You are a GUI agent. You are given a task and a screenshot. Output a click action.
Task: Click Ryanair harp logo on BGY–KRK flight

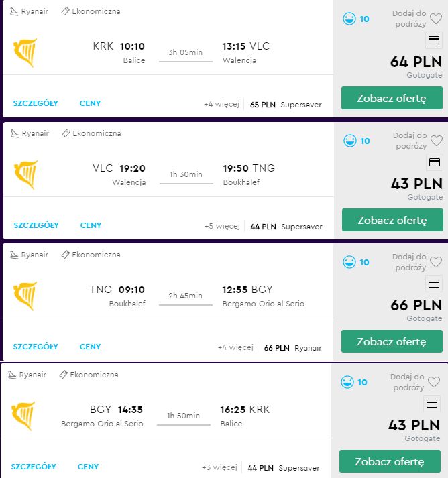click(23, 416)
